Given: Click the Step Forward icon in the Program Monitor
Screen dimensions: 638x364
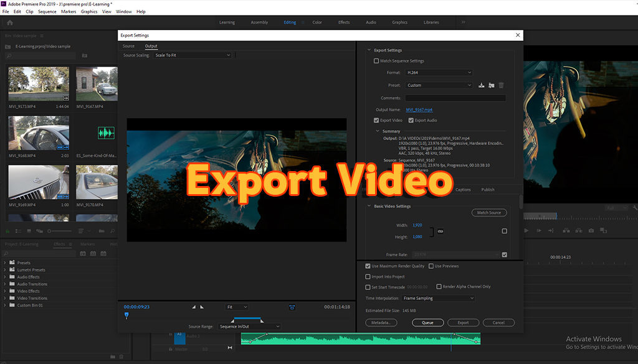Looking at the screenshot, I should pos(539,230).
